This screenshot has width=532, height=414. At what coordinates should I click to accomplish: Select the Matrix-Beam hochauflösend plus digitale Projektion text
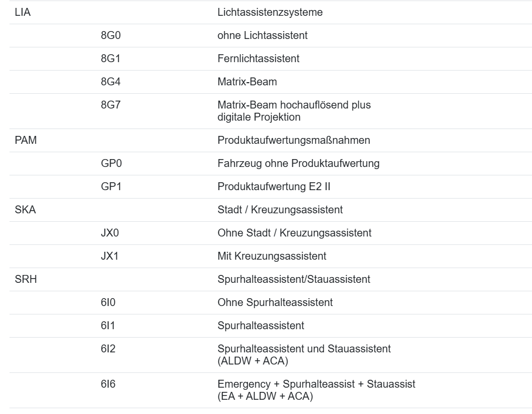(x=294, y=111)
